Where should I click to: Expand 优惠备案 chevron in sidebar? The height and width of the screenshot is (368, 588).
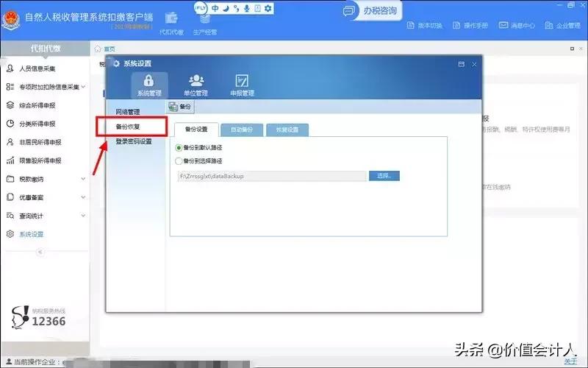(83, 197)
